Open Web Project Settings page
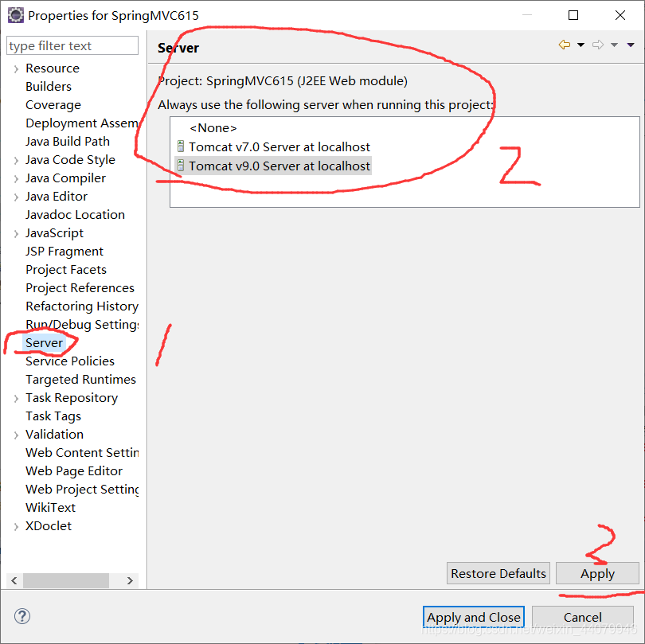Viewport: 645px width, 644px height. coord(82,489)
